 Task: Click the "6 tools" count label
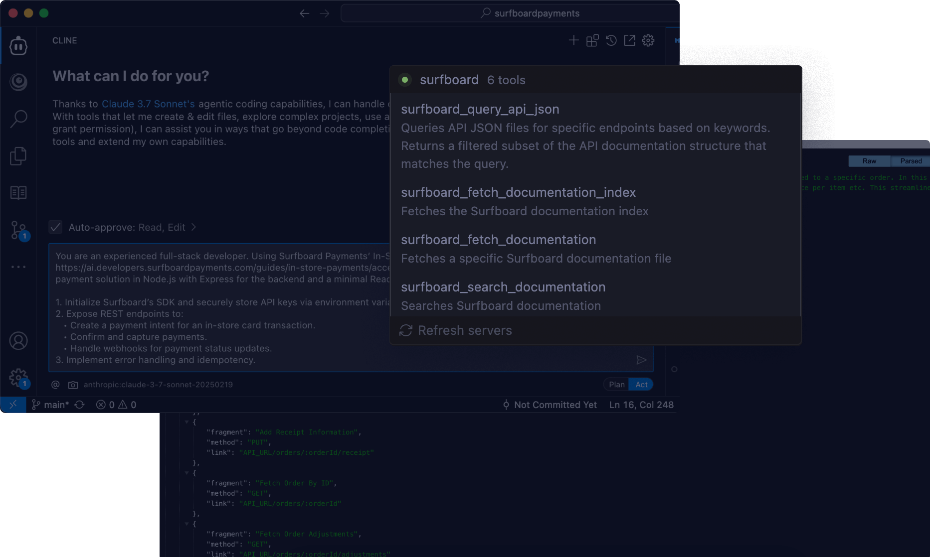(x=506, y=80)
